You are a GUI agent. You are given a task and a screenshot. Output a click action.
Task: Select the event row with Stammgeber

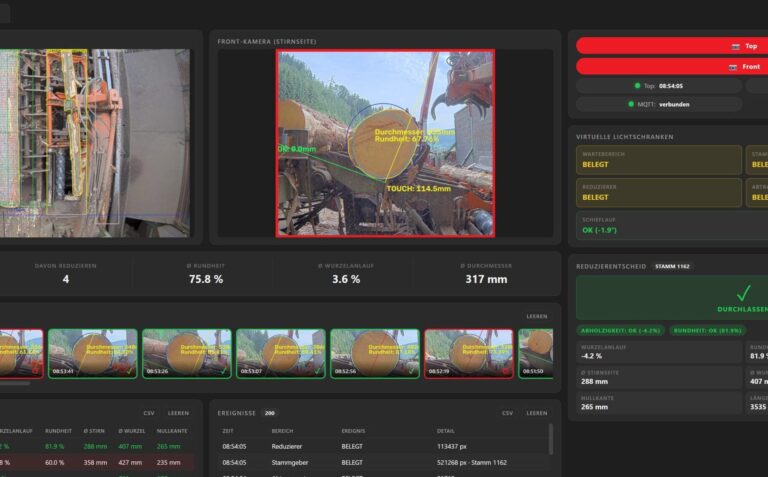pos(384,462)
